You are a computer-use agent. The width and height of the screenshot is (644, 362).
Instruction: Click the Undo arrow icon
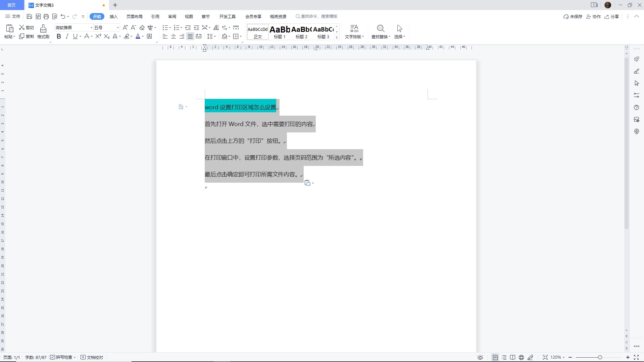coord(63,16)
